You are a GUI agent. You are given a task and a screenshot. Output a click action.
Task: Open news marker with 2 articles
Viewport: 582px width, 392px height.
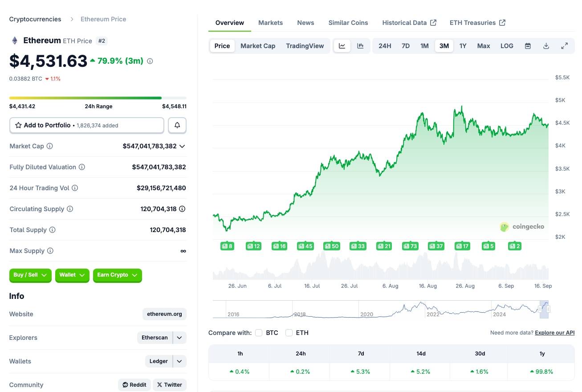point(515,246)
